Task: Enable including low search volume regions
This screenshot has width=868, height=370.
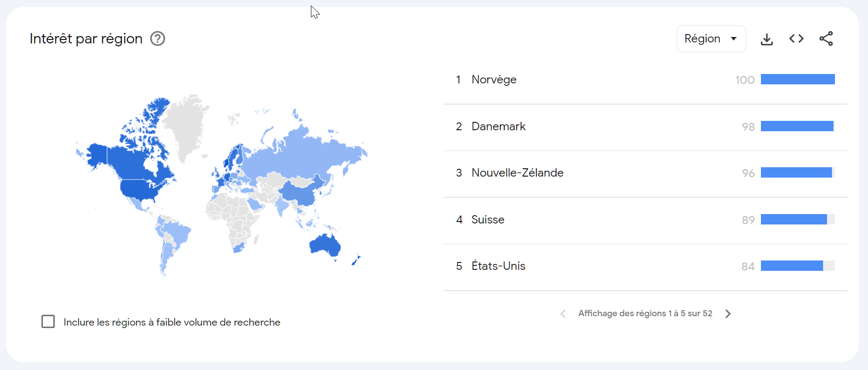Action: [x=48, y=322]
